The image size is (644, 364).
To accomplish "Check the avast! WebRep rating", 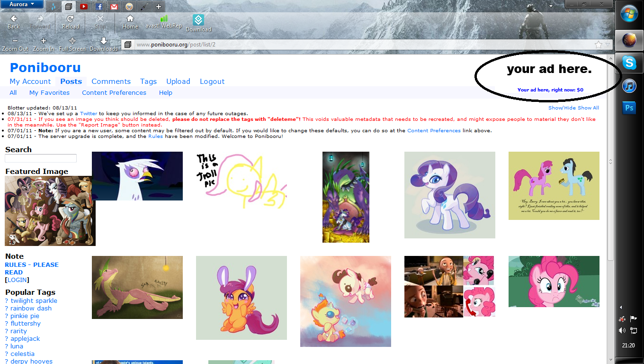I will (163, 22).
